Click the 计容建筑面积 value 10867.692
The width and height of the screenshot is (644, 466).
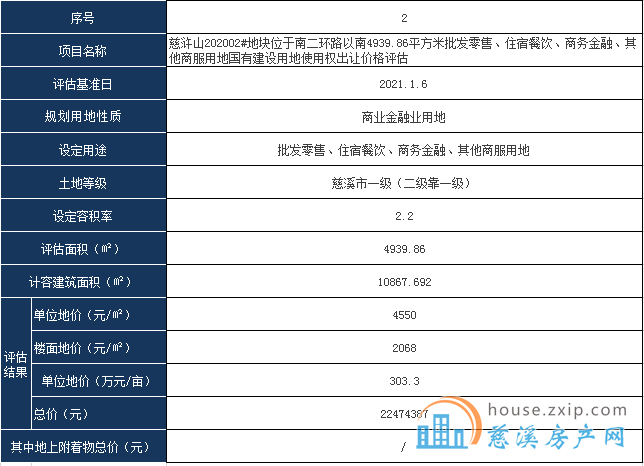tap(403, 282)
